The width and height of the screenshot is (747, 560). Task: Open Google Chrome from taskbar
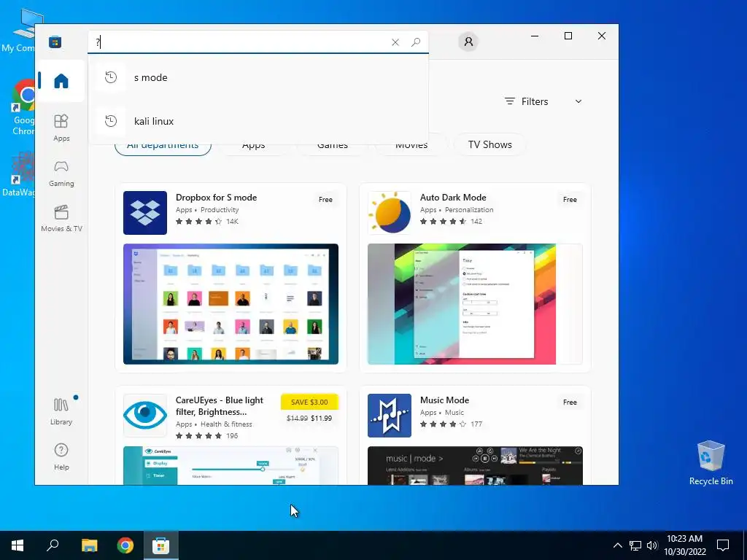coord(125,545)
